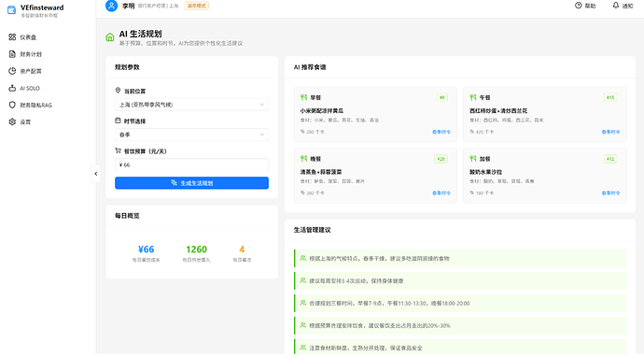This screenshot has width=644, height=356.
Task: Click the green home icon beside AI 生活规划
Action: click(109, 37)
